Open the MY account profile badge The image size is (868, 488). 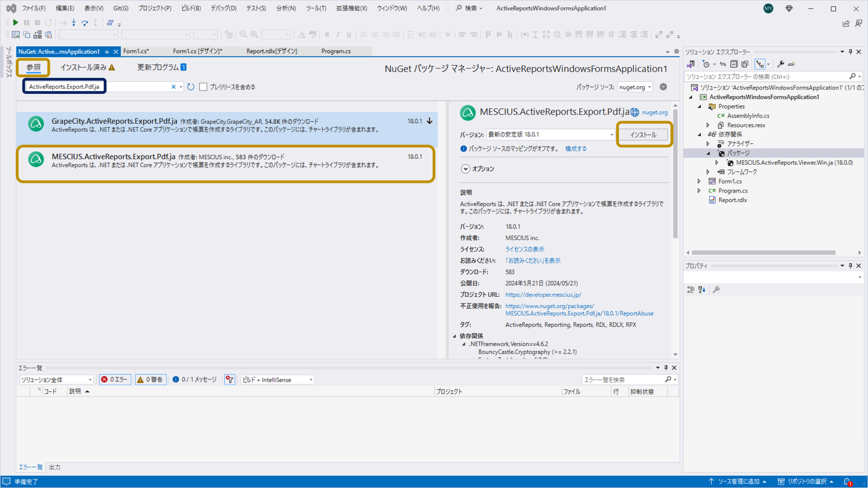pyautogui.click(x=768, y=9)
